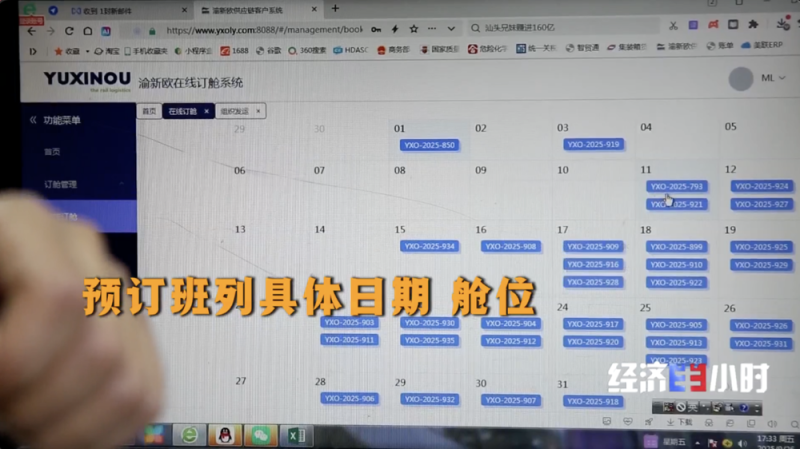Screen dimensions: 800x449
Task: Pick train YXO-2025-930
Action: click(x=429, y=323)
